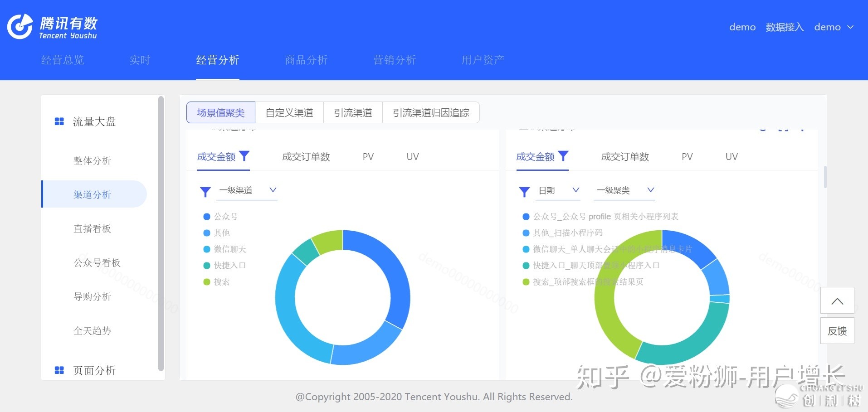Screen dimensions: 868x412
Task: Toggle the 微信聊天 legend item off
Action: (225, 249)
